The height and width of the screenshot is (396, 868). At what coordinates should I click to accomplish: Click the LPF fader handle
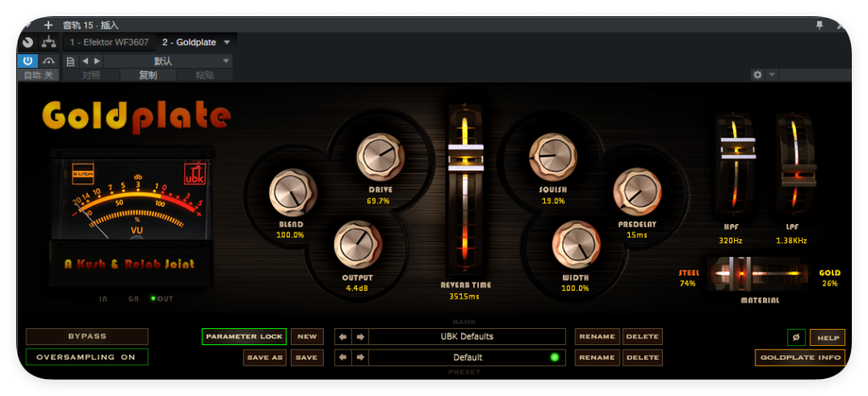pos(798,175)
